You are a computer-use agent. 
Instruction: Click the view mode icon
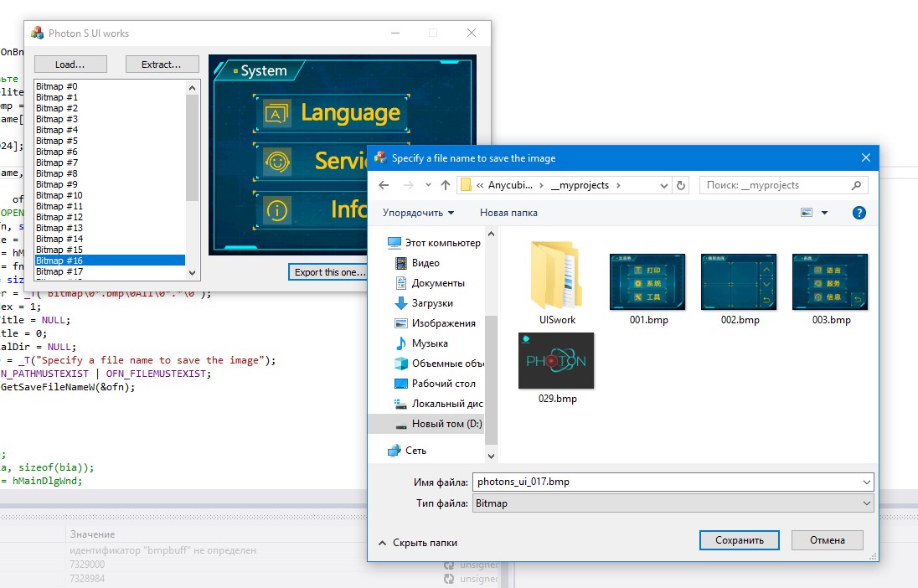[x=807, y=213]
